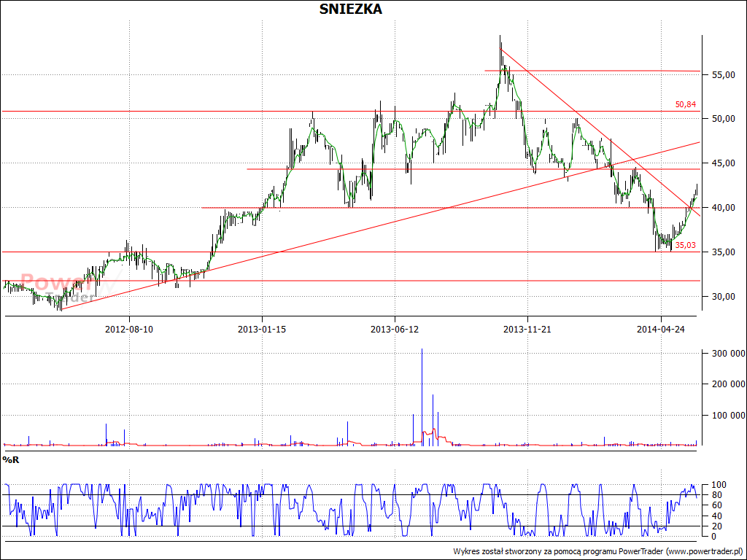Click the SNIEZKA chart title
Image resolution: width=747 pixels, height=560 pixels.
(350, 9)
